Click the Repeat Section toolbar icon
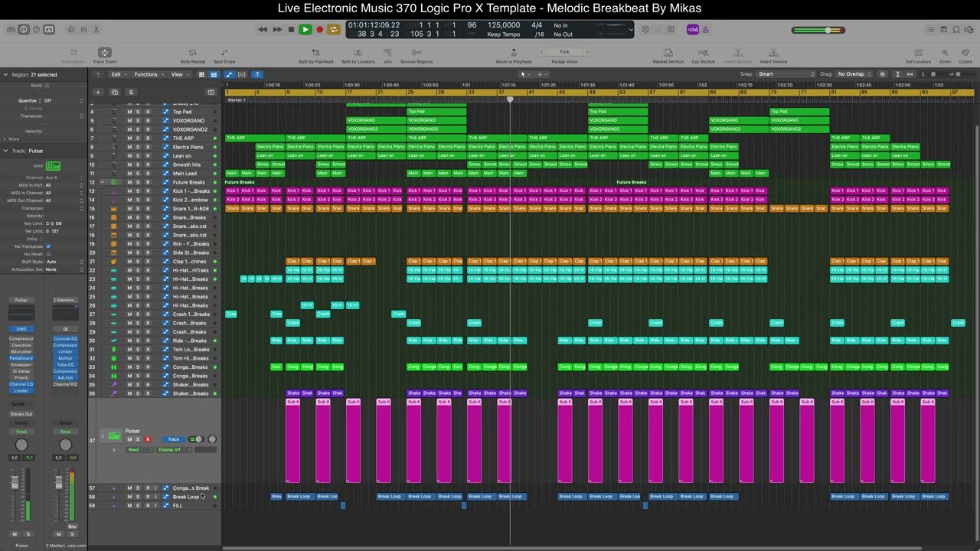Image resolution: width=980 pixels, height=551 pixels. pos(668,53)
